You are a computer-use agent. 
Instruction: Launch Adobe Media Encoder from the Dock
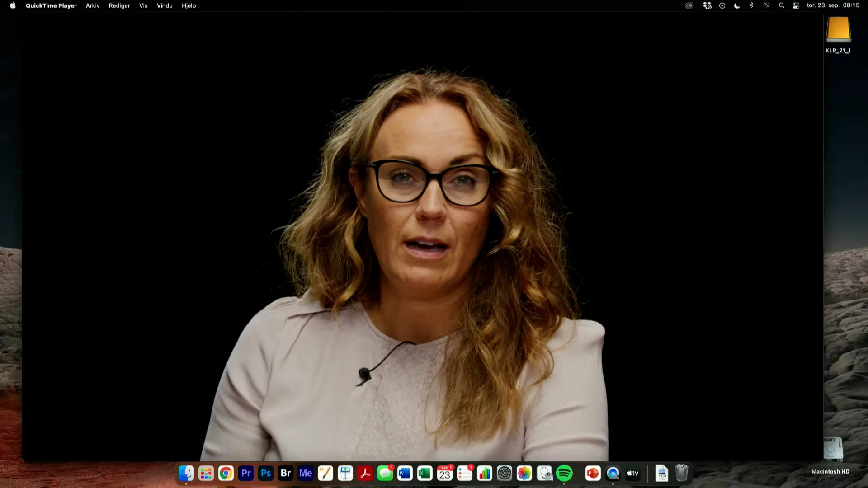pos(306,473)
